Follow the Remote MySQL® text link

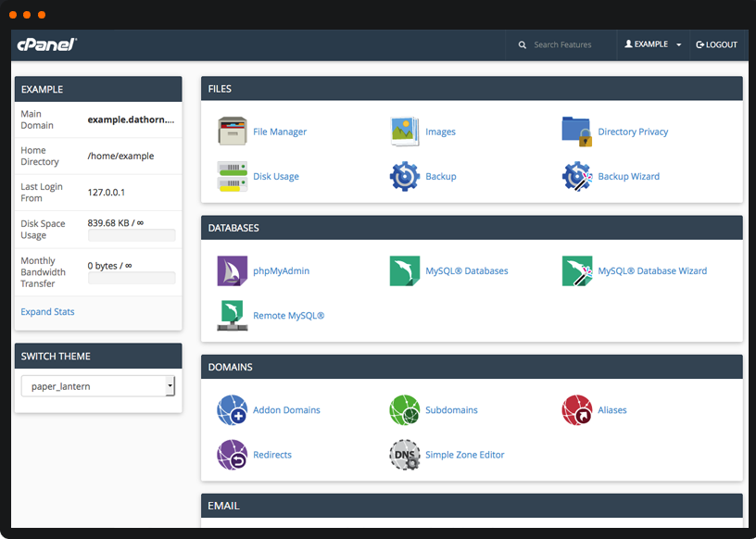click(289, 316)
